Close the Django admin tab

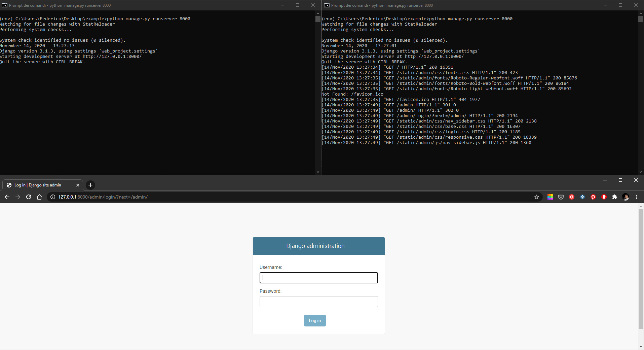[x=77, y=185]
